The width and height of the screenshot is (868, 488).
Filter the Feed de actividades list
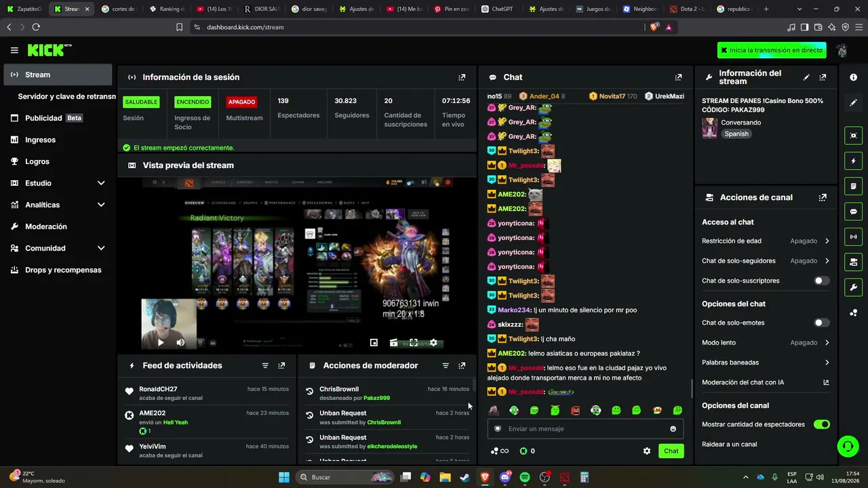click(265, 365)
